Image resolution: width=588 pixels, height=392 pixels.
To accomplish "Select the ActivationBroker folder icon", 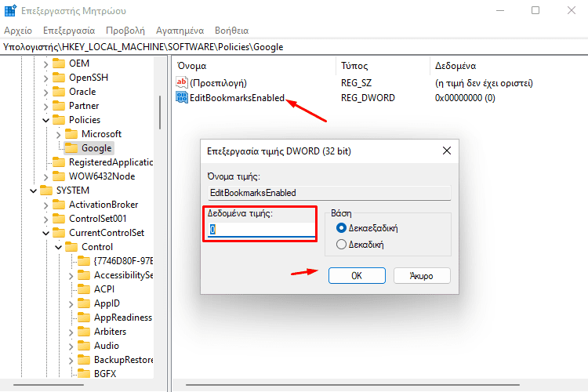I will point(59,205).
